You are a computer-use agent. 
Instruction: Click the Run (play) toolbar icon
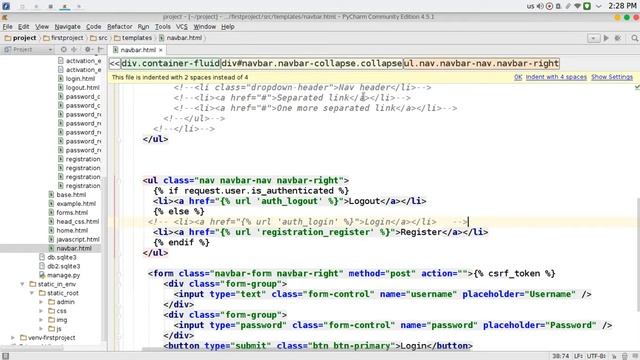pyautogui.click(x=606, y=38)
